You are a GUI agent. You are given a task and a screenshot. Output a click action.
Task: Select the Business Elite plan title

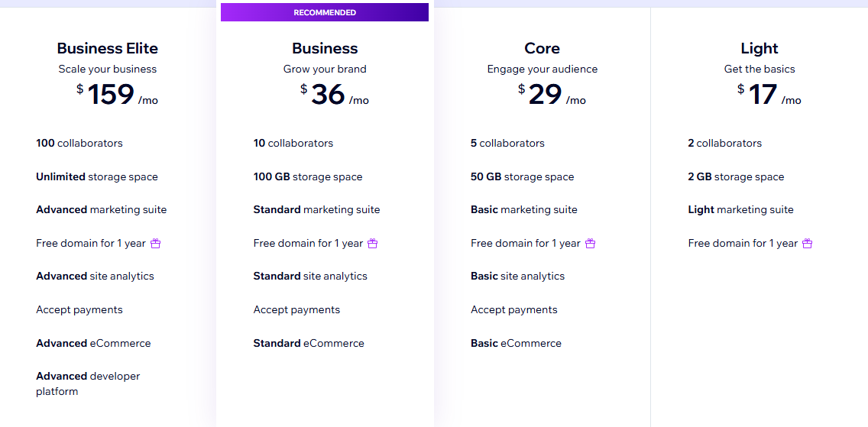pos(108,48)
